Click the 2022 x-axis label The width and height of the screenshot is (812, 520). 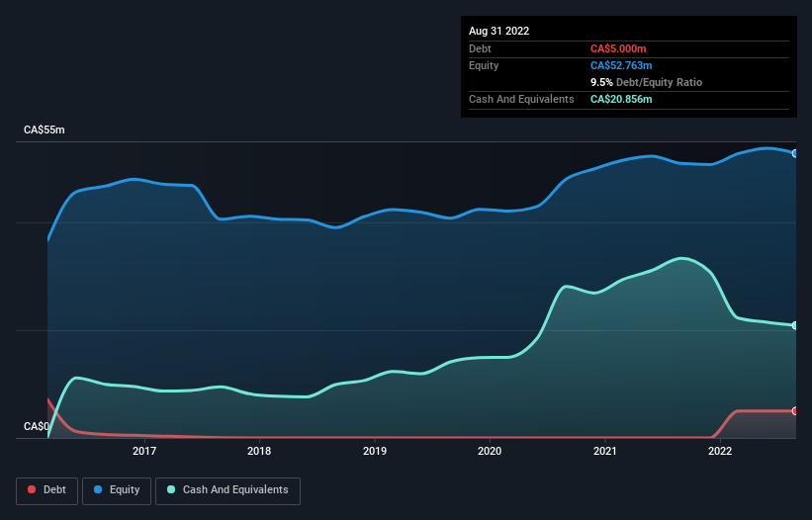coord(720,451)
